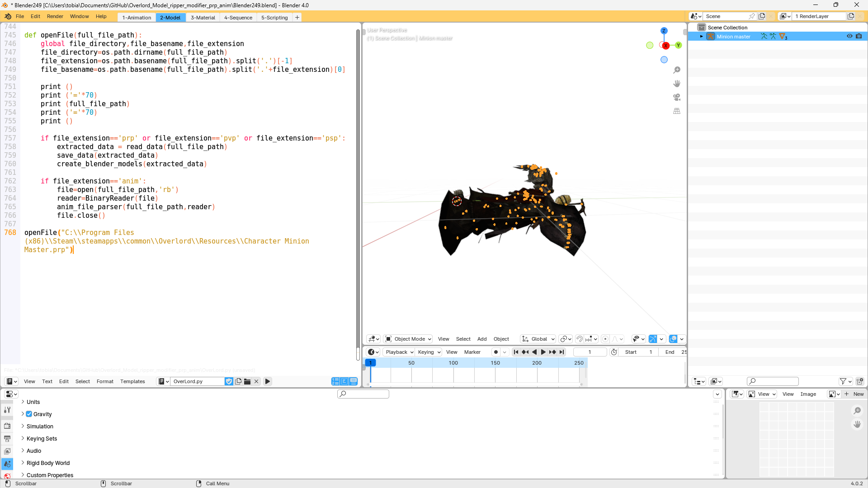This screenshot has width=868, height=488.
Task: Click the Register script shield toggle
Action: click(229, 381)
